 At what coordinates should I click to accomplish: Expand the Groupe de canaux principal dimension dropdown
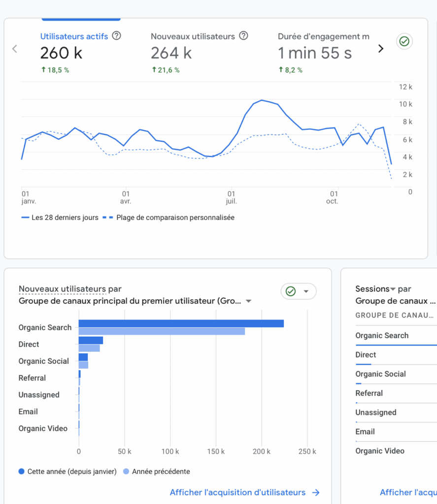coord(249,301)
